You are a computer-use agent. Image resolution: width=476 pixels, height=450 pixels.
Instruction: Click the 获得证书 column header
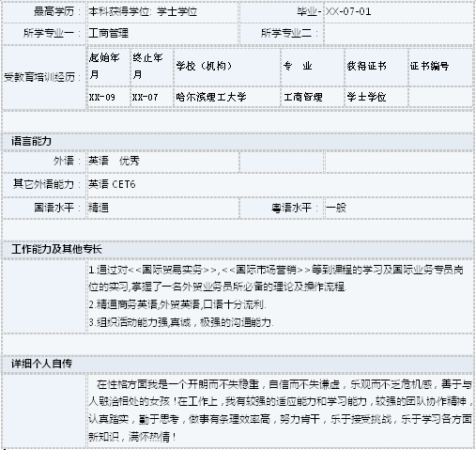[376, 67]
